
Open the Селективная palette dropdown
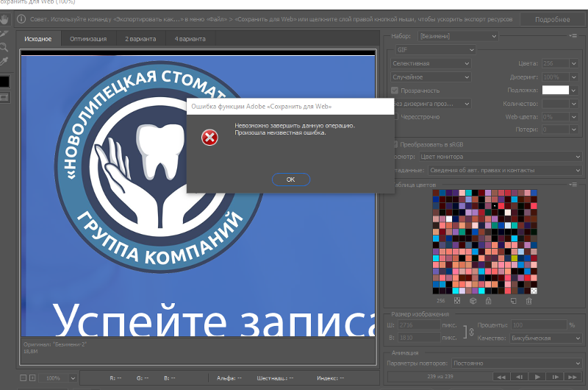[431, 63]
